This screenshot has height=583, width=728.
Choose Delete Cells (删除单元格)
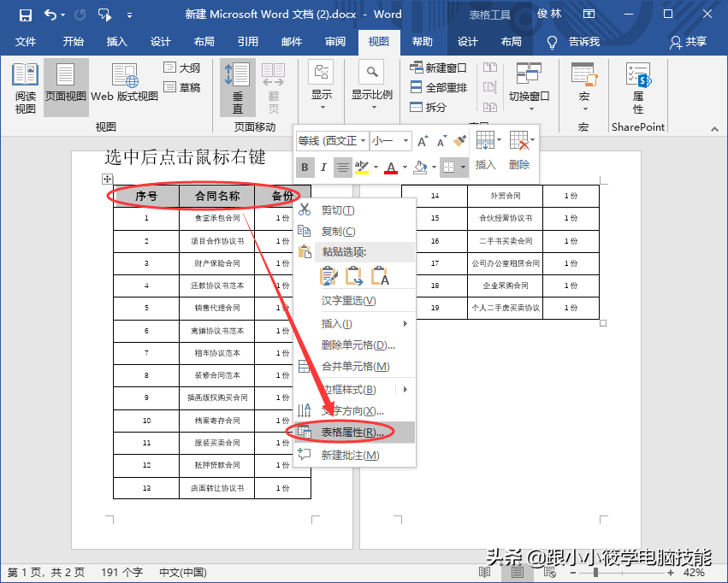pos(355,345)
